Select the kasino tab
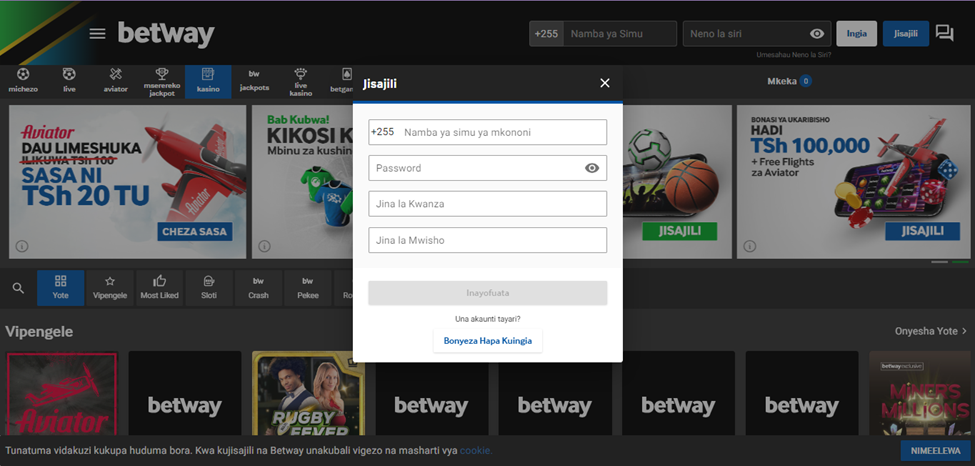Viewport: 975px width, 466px height. [x=208, y=82]
